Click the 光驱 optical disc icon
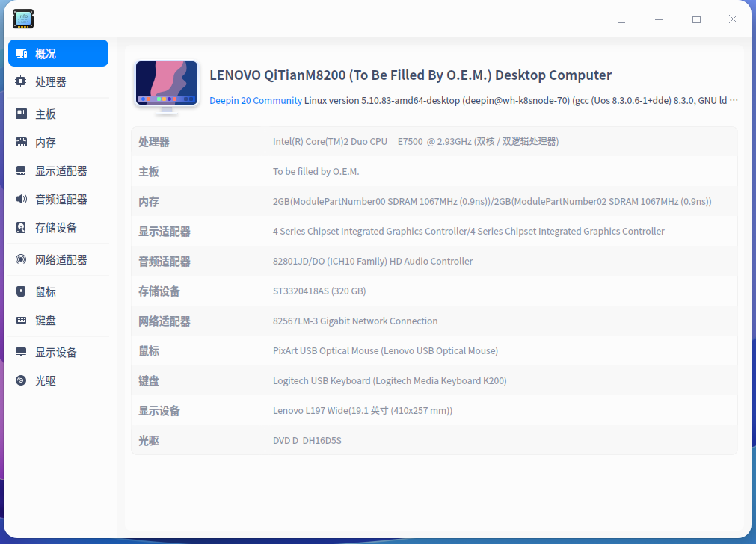The height and width of the screenshot is (544, 756). 21,380
